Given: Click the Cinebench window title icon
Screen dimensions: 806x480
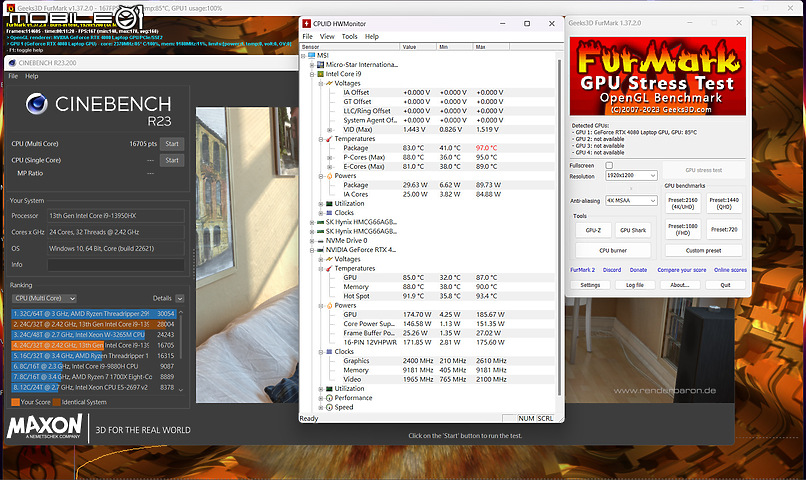Looking at the screenshot, I should click(x=12, y=63).
